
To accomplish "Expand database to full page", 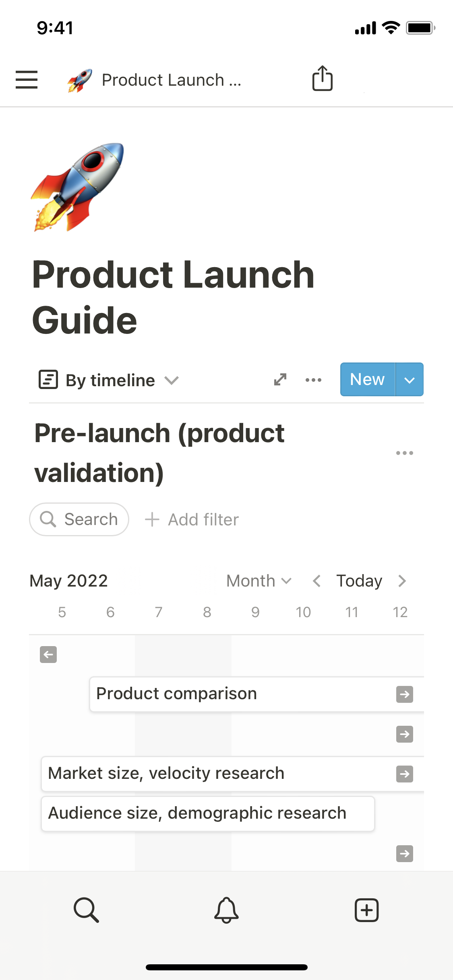I will (x=280, y=379).
